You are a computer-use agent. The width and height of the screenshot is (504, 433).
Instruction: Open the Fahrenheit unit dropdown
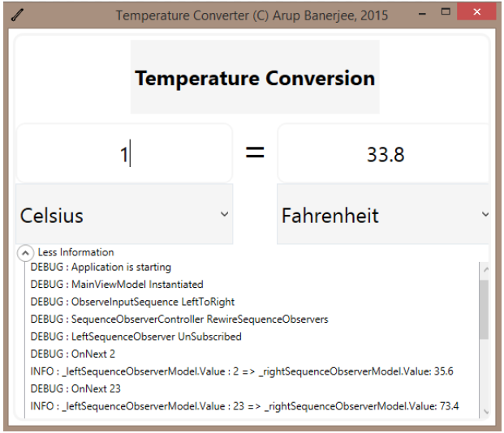coord(383,214)
